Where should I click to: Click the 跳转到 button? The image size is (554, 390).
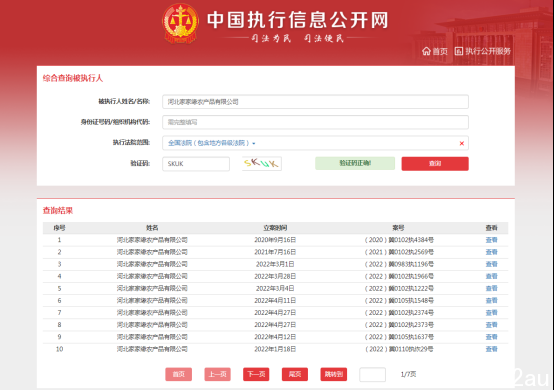click(x=334, y=374)
